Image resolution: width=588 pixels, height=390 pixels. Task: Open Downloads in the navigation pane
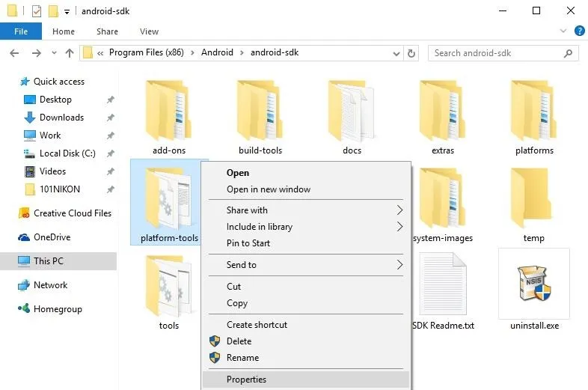[x=54, y=118]
